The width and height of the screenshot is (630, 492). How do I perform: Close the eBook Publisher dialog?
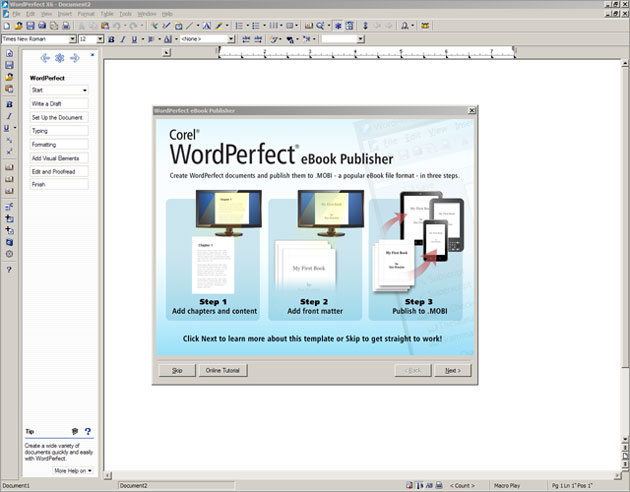click(472, 110)
